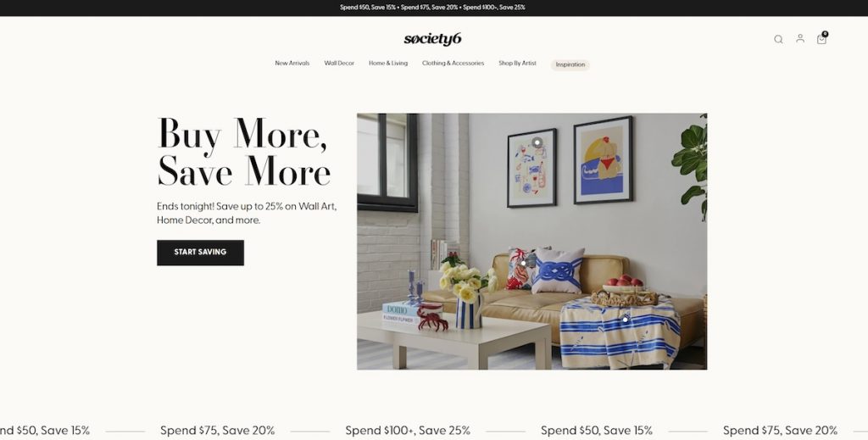Image resolution: width=868 pixels, height=440 pixels.
Task: Click the society6 logo
Action: click(x=433, y=39)
